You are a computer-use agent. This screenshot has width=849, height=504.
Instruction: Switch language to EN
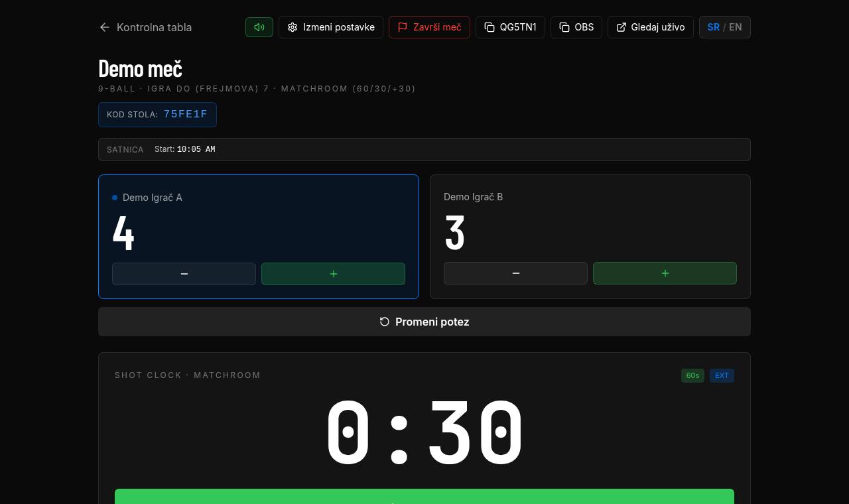[x=736, y=27]
